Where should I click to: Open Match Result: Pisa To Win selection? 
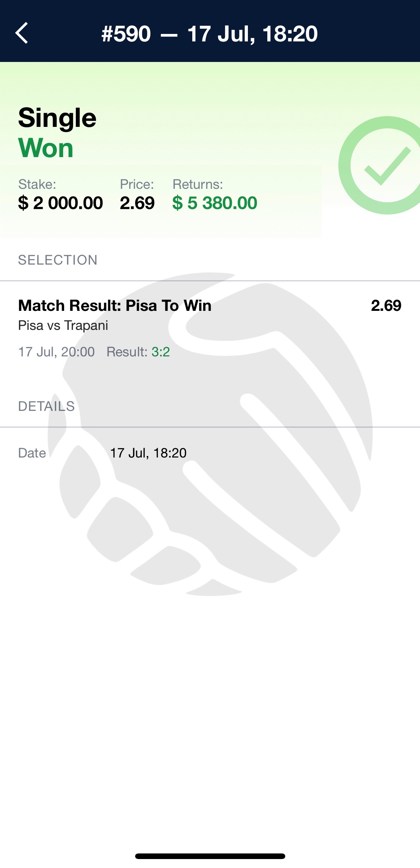point(115,306)
